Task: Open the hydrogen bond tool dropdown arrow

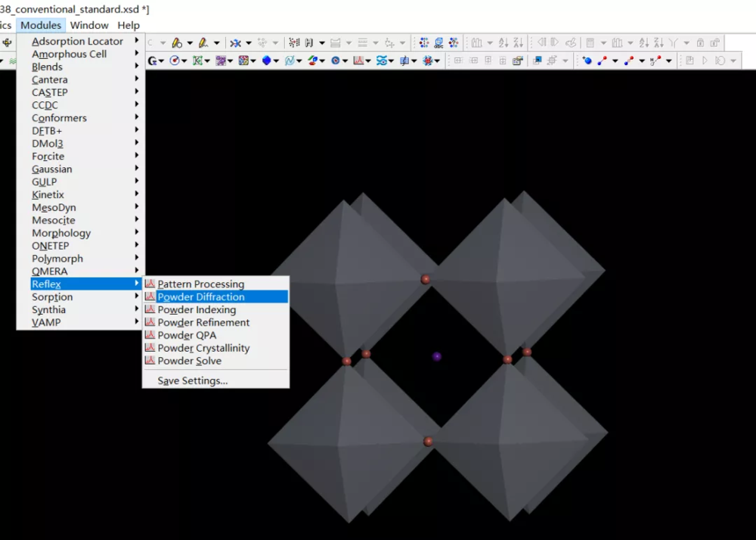Action: [x=669, y=61]
